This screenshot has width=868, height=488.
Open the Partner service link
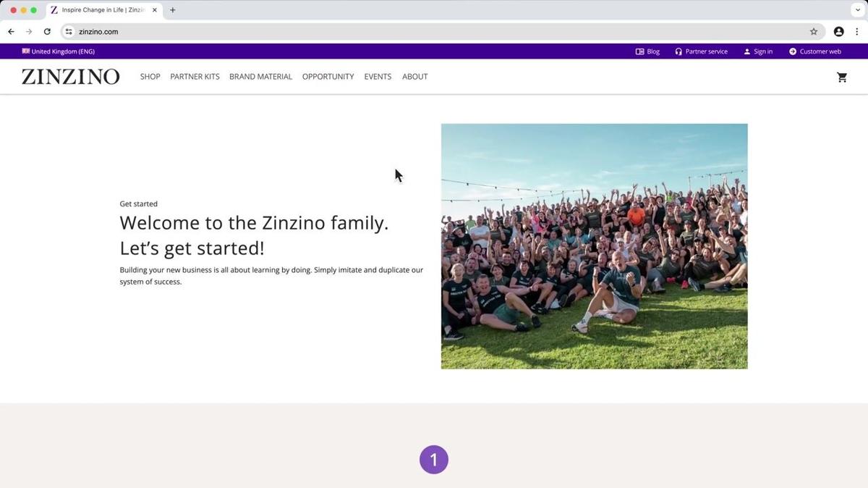pyautogui.click(x=701, y=51)
